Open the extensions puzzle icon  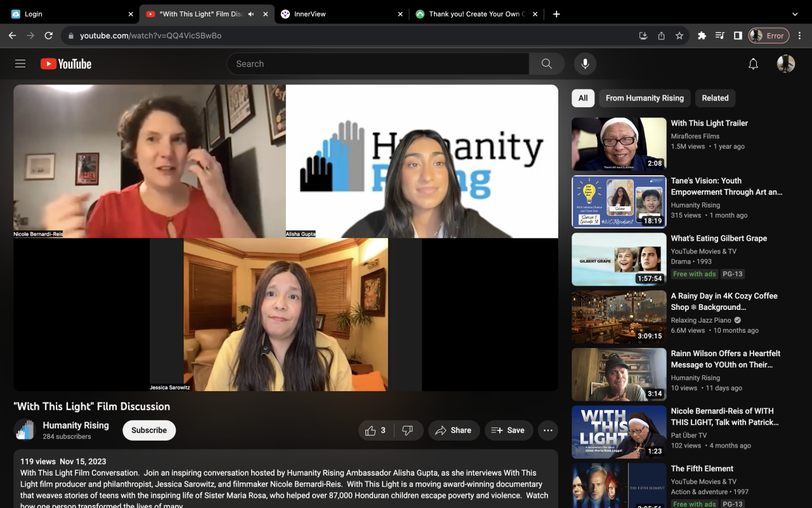coord(702,36)
